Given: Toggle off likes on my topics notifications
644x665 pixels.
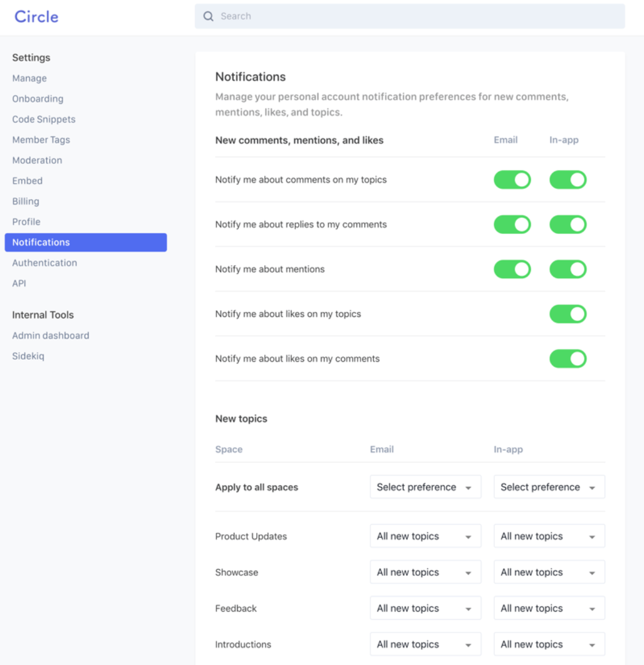Looking at the screenshot, I should (567, 314).
